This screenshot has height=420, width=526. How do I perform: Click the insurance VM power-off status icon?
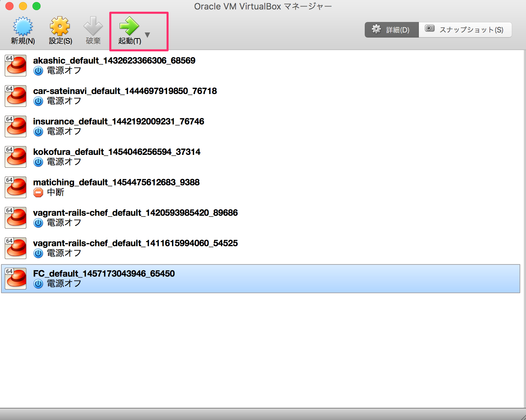[x=38, y=132]
